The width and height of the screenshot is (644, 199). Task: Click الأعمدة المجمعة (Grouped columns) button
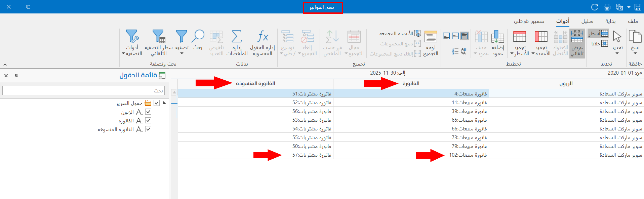400,33
